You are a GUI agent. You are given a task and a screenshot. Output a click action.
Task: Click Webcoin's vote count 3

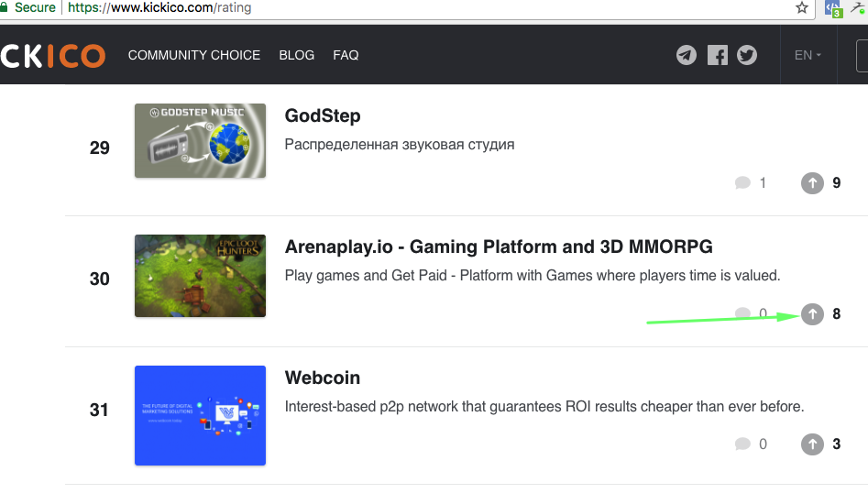point(837,444)
